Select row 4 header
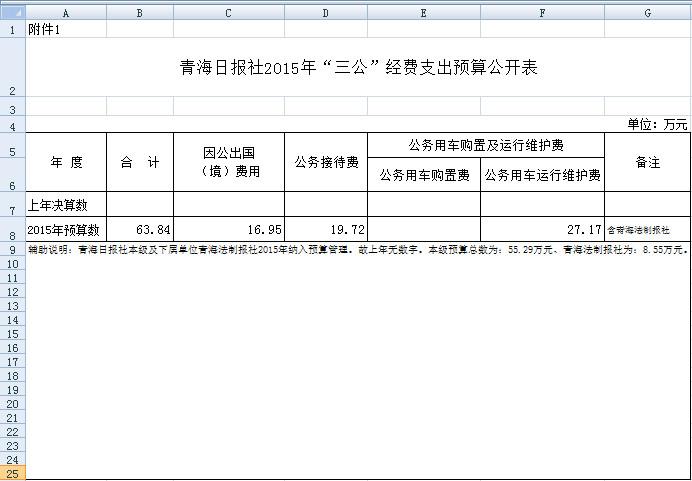The height and width of the screenshot is (481, 692). pos(13,124)
